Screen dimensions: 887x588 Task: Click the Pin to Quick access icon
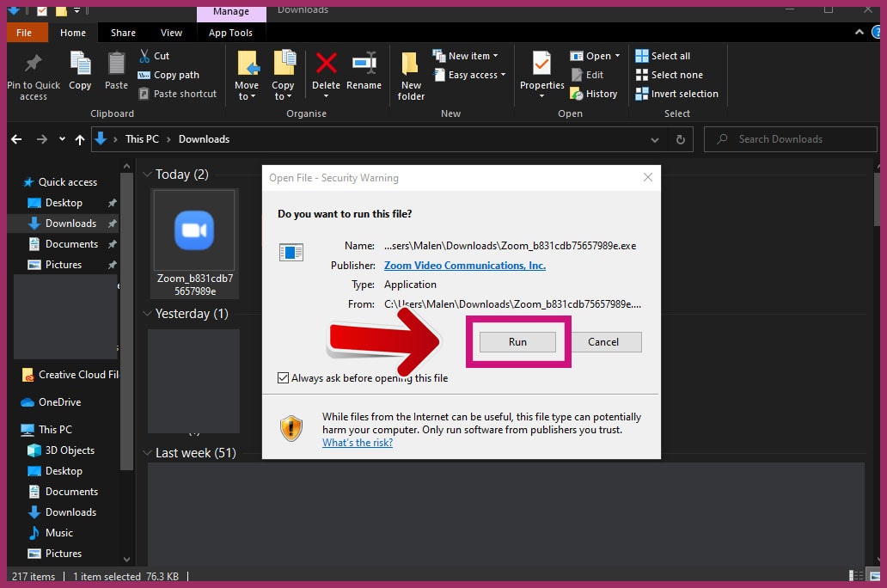33,64
